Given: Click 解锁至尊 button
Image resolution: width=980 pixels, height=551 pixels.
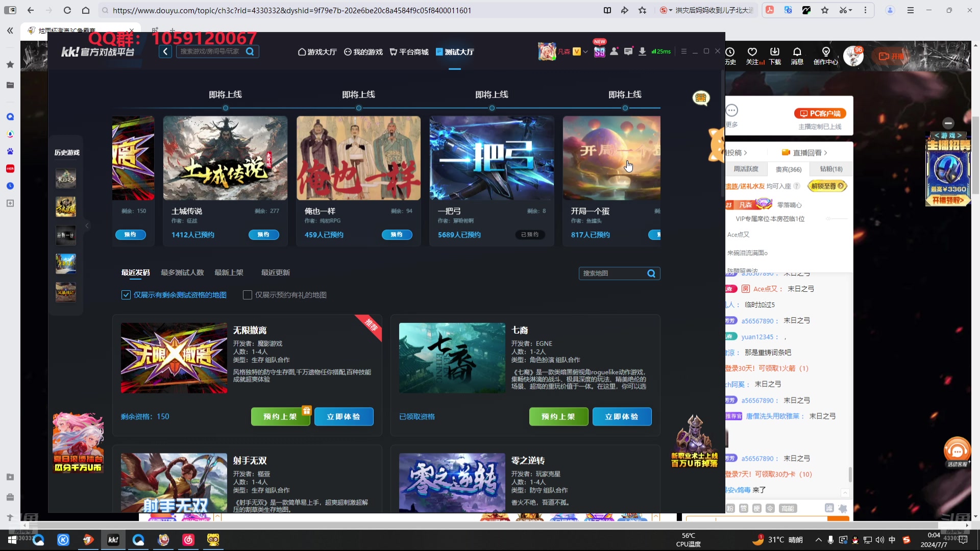Looking at the screenshot, I should [x=827, y=186].
